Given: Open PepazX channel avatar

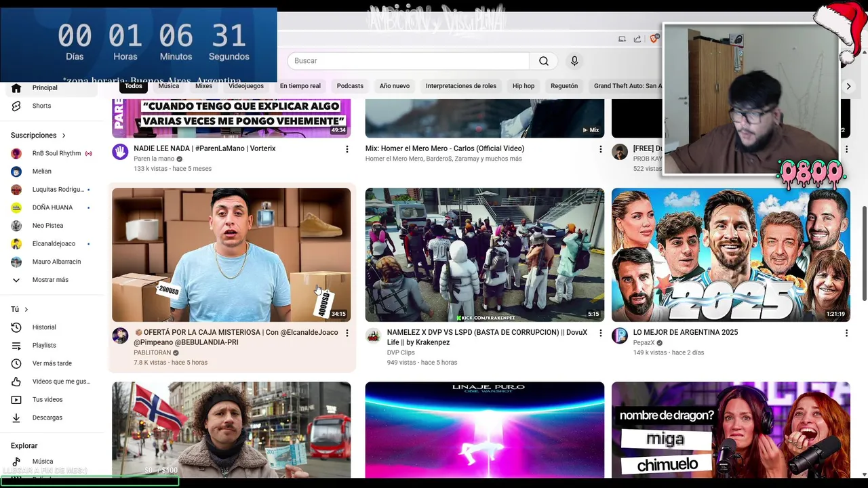Looking at the screenshot, I should [620, 335].
